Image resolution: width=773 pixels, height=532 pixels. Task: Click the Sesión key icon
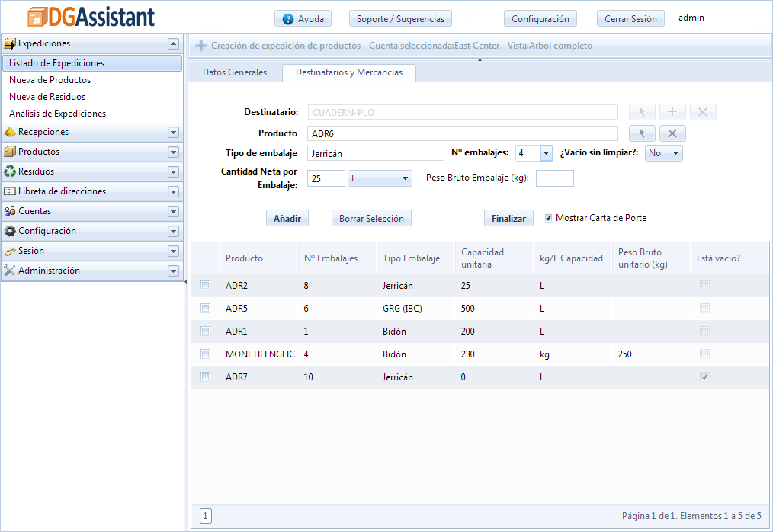click(10, 251)
